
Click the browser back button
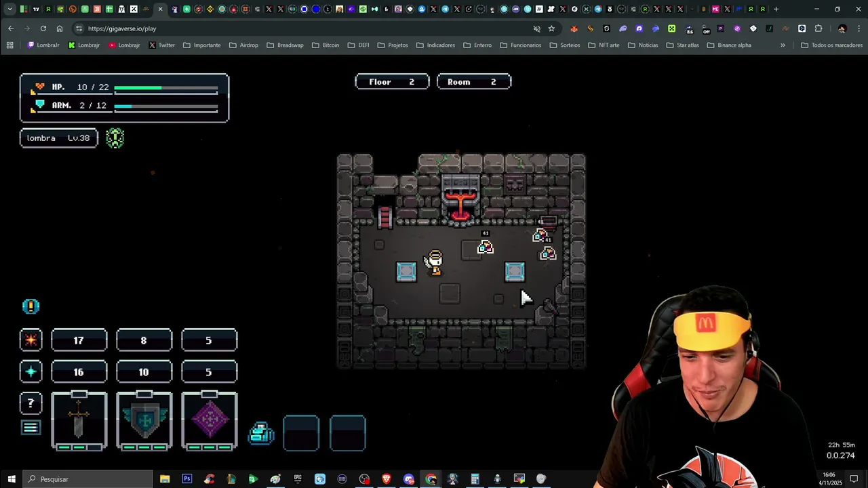point(11,28)
